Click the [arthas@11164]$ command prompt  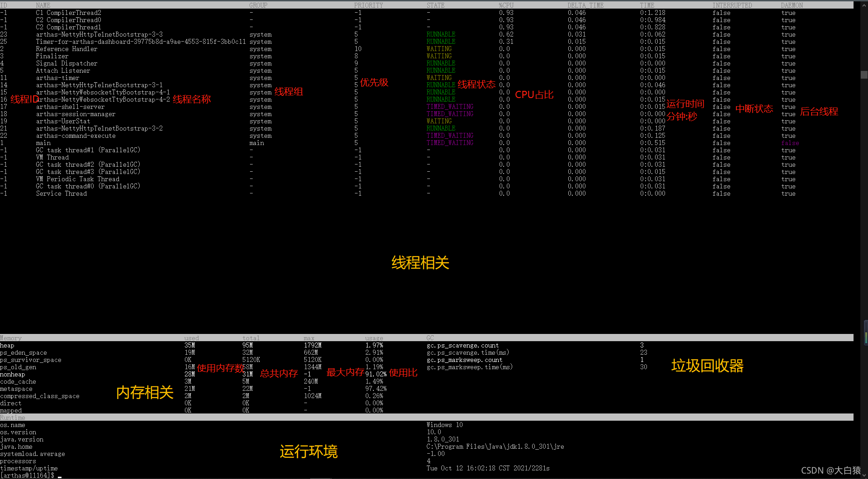[x=27, y=475]
